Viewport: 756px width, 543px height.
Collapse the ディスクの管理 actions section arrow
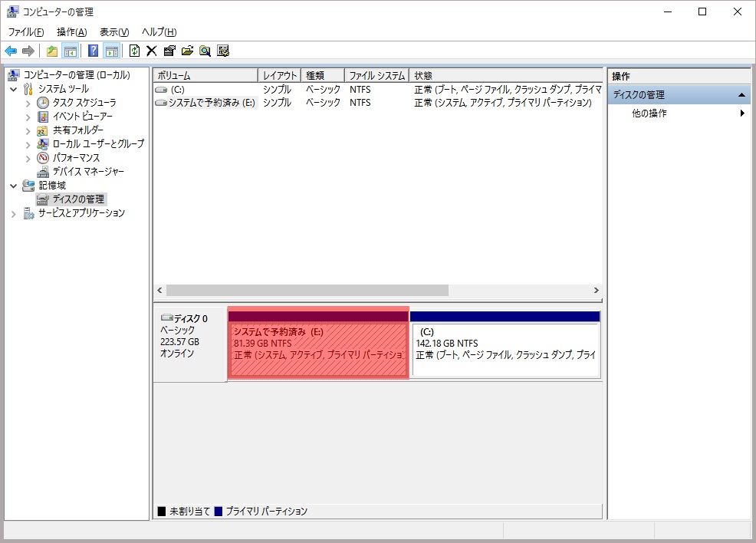(x=742, y=95)
